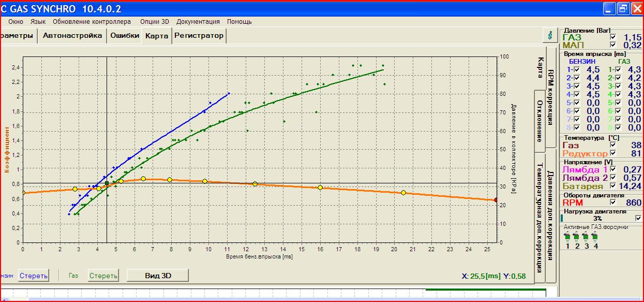Toggle petrol injector 2 checkbox

tap(577, 78)
